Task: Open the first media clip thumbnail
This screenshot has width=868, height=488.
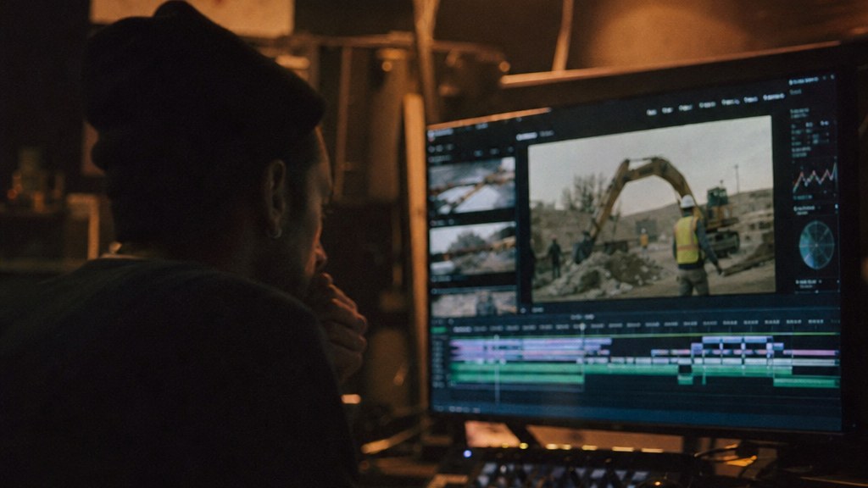Action: 472,186
